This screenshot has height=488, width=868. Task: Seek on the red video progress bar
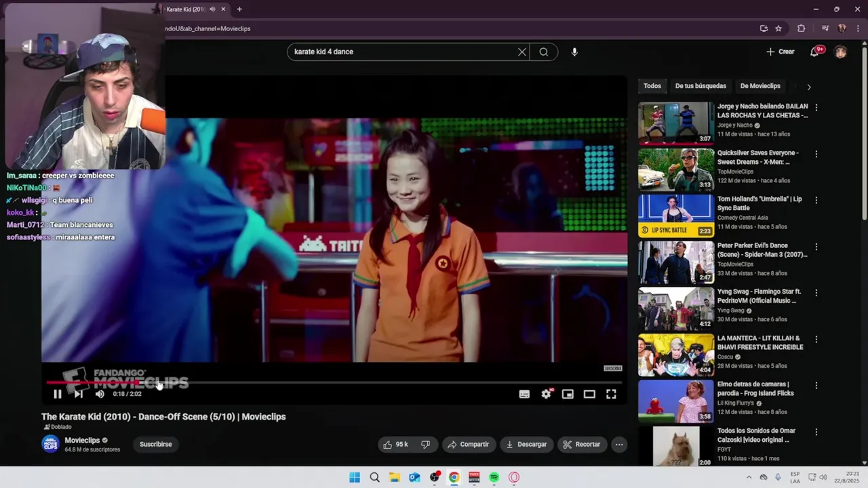334,382
